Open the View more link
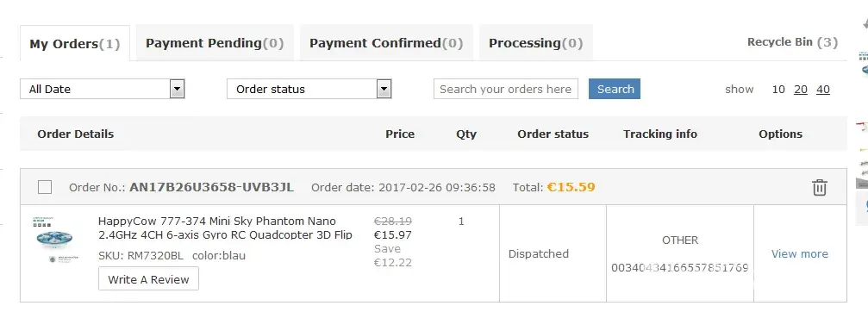The image size is (868, 312). [x=799, y=254]
